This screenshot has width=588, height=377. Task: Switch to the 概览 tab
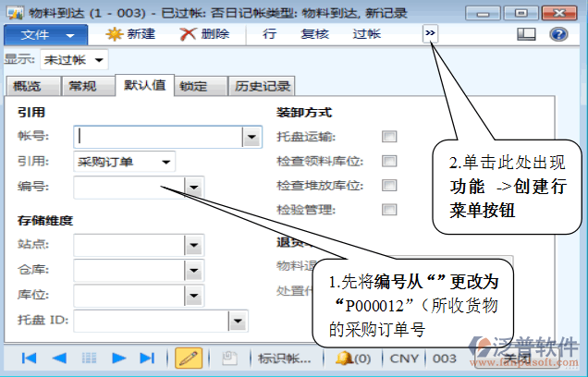click(x=32, y=86)
